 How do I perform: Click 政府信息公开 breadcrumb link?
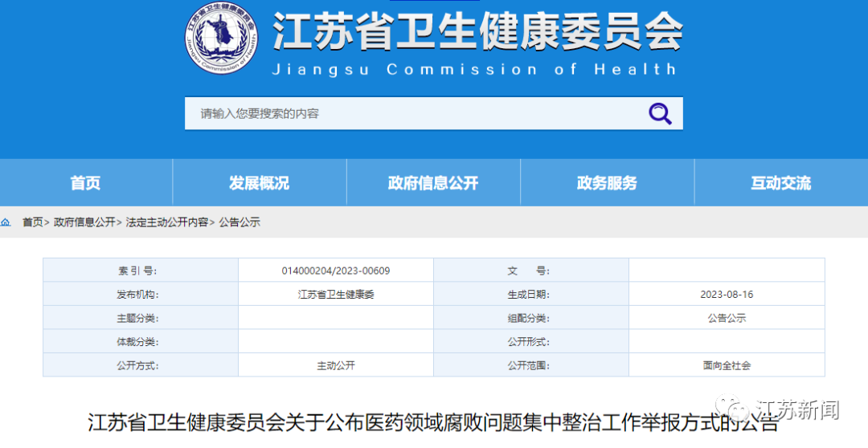click(x=84, y=222)
